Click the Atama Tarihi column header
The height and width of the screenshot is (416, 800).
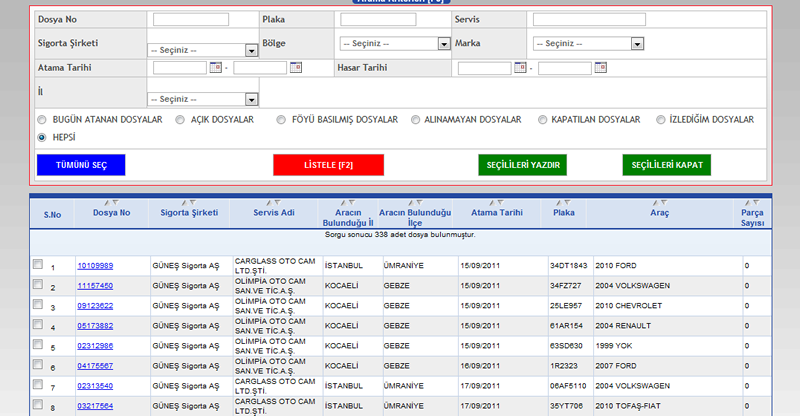[x=497, y=213]
